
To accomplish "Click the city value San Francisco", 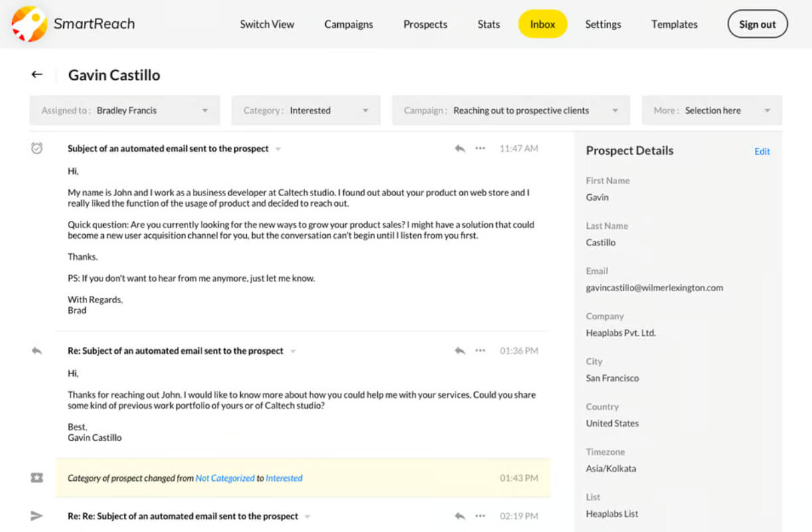I will point(612,378).
